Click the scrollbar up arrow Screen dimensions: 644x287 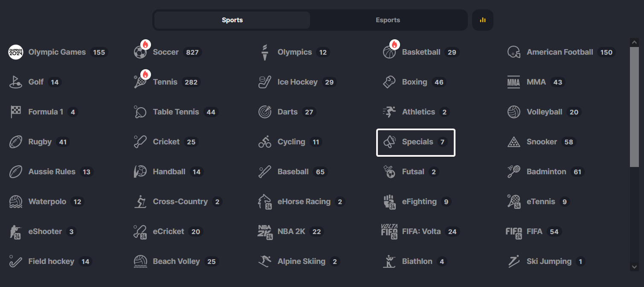[634, 42]
